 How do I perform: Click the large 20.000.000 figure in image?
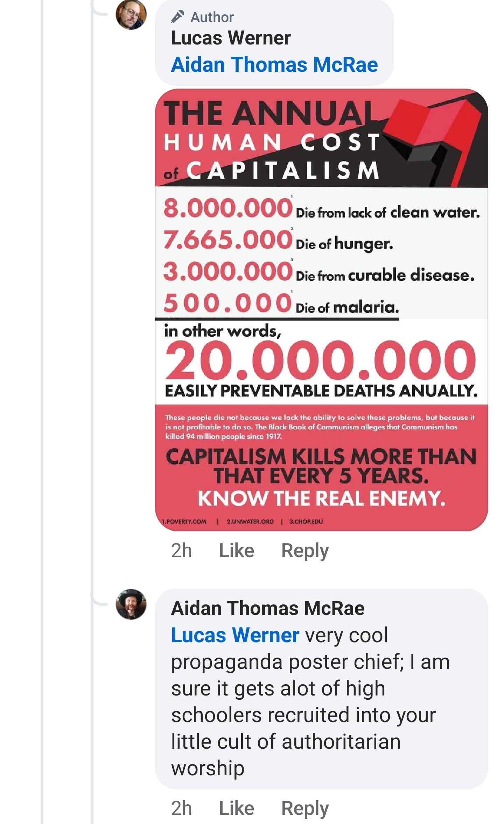pos(320,361)
